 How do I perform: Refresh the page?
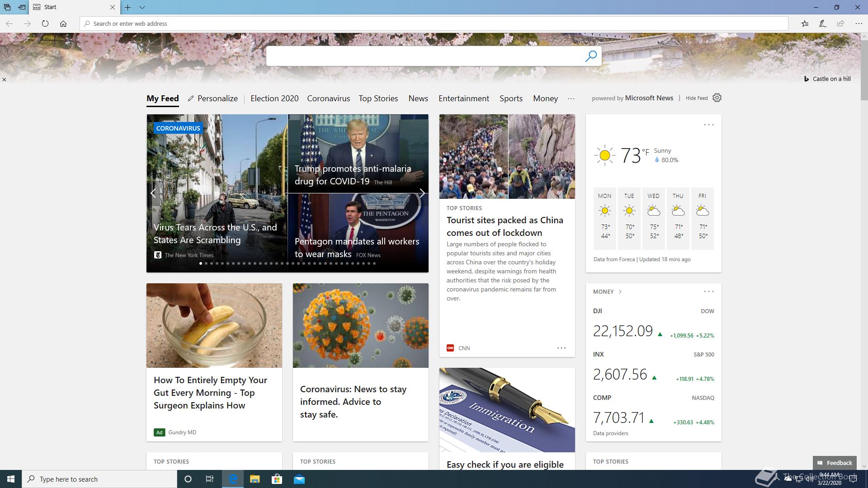click(x=45, y=23)
